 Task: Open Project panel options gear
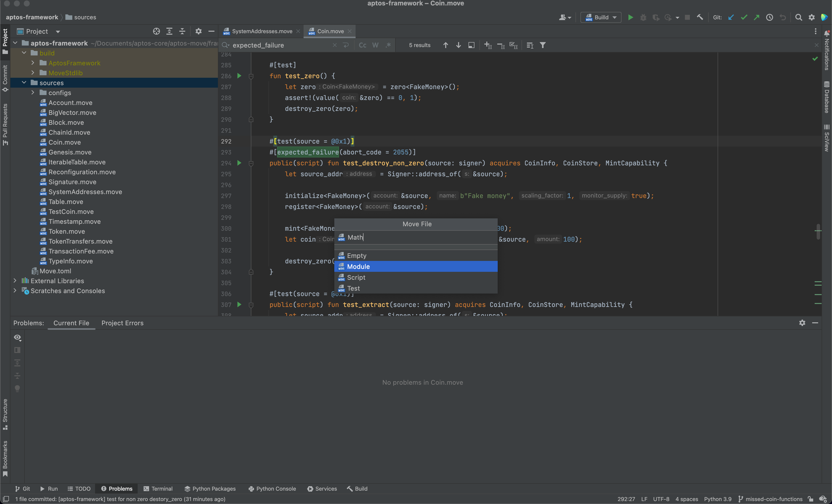199,31
